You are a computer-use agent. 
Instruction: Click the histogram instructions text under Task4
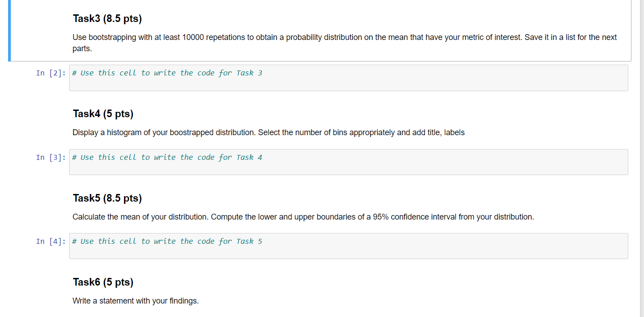point(269,132)
